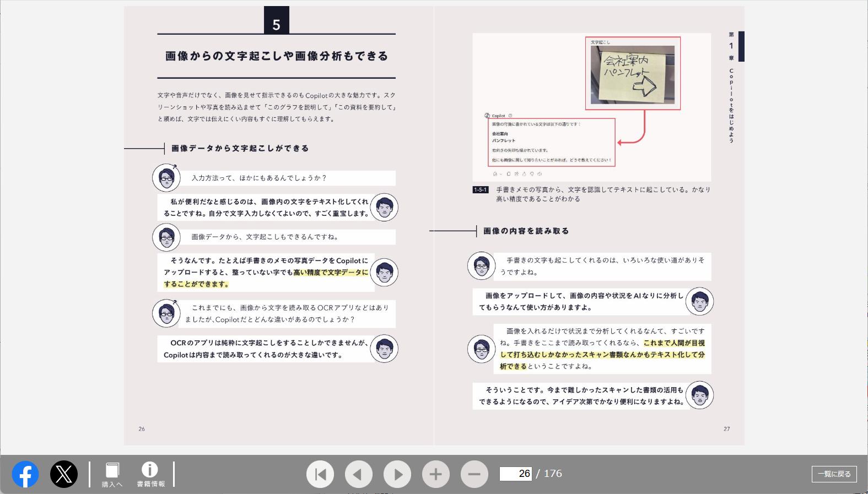Click the speech bubble 入力方法って、ほかにもあるんでしょうか？
Viewport: 868px width, 494px height.
(287, 178)
